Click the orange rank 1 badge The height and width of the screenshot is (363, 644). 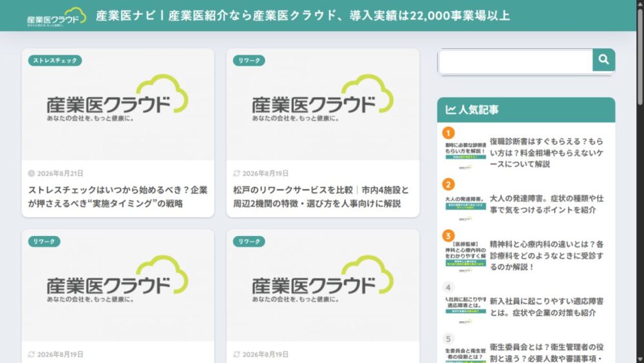[x=448, y=133]
